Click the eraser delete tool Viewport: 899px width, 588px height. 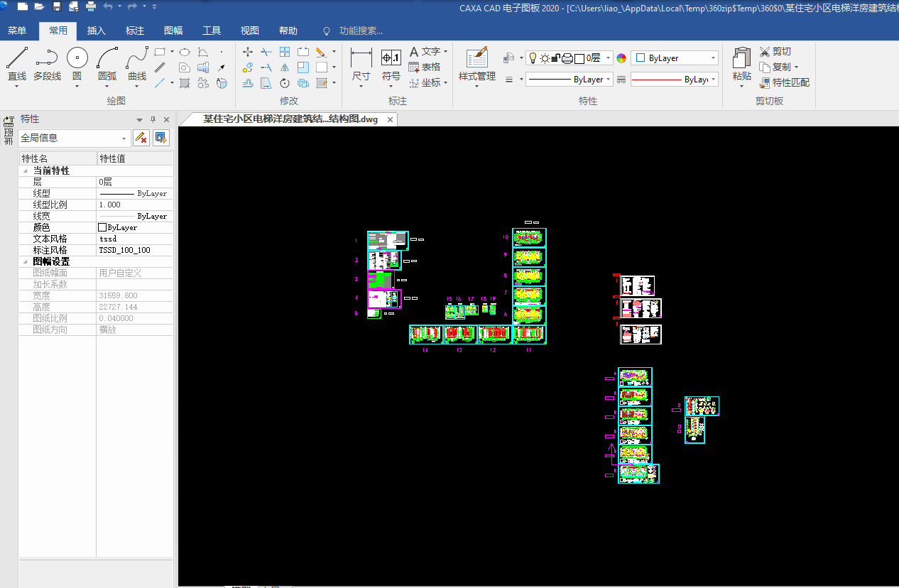pyautogui.click(x=320, y=52)
